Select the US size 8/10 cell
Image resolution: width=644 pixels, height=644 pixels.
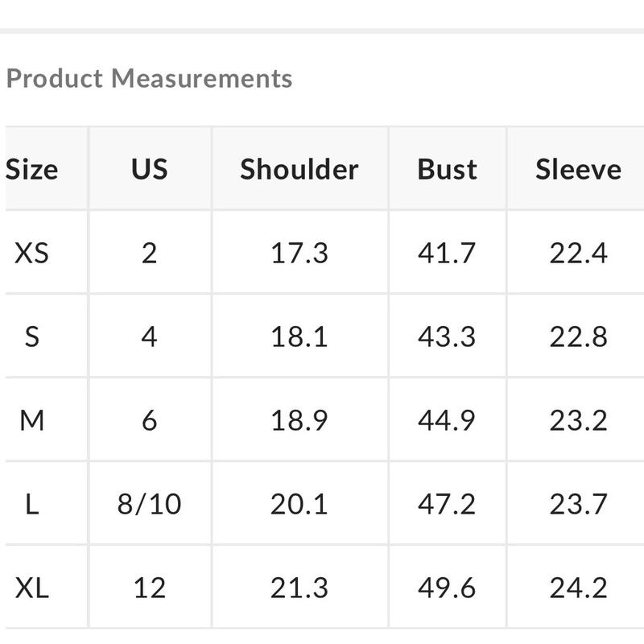(150, 504)
